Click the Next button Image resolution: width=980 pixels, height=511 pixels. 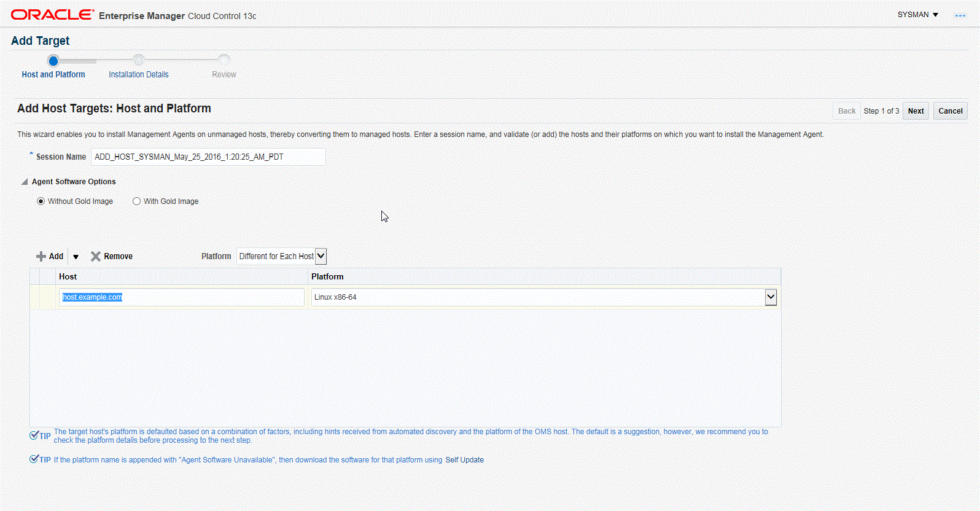tap(916, 111)
